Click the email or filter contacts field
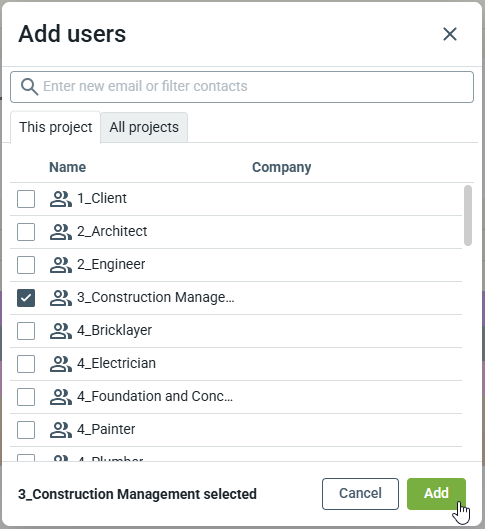Image resolution: width=485 pixels, height=529 pixels. click(242, 87)
